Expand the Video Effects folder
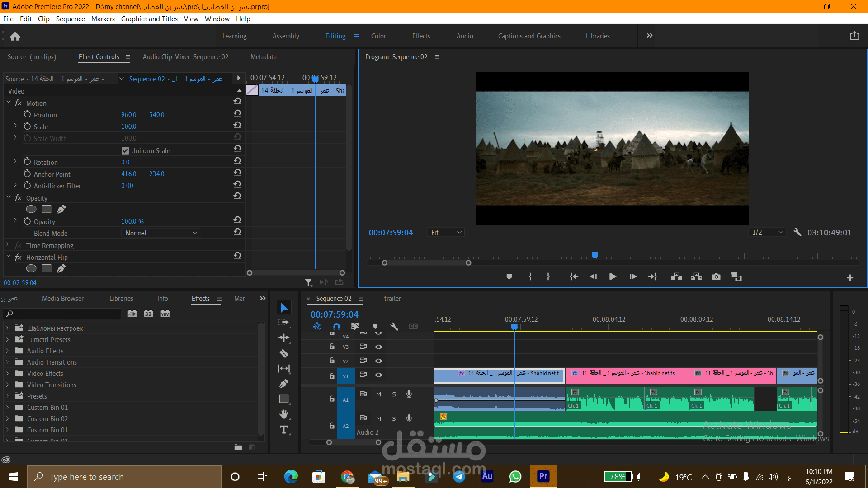 tap(7, 374)
